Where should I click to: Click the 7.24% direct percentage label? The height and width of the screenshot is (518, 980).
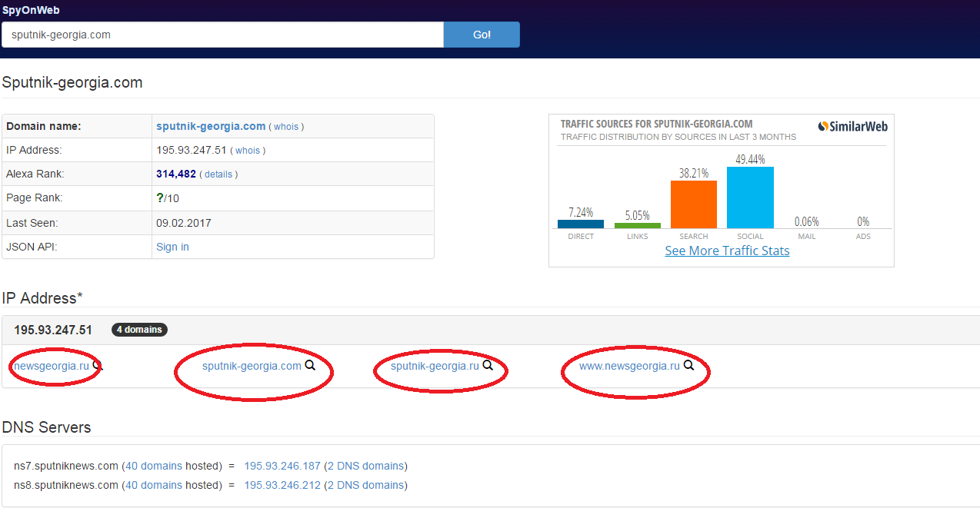click(x=581, y=212)
